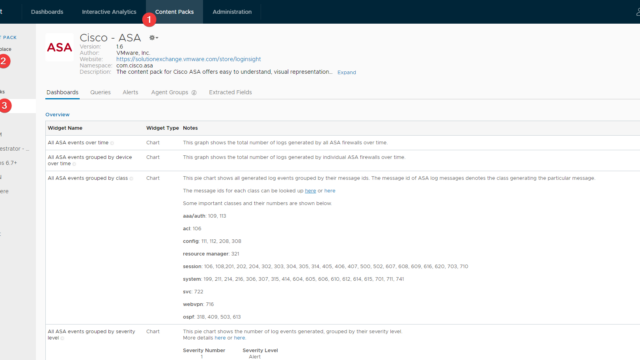Click the ASA content pack logo
The height and width of the screenshot is (360, 640).
(x=60, y=47)
